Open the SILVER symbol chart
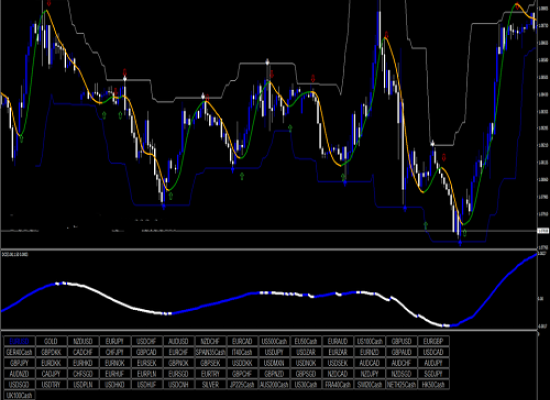Viewport: 550px width, 400px height. click(x=210, y=385)
